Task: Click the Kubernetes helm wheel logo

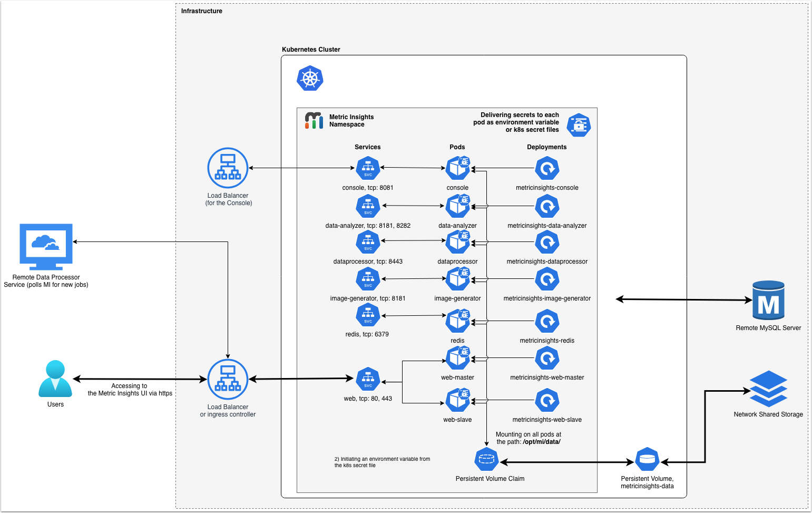Action: pos(310,79)
